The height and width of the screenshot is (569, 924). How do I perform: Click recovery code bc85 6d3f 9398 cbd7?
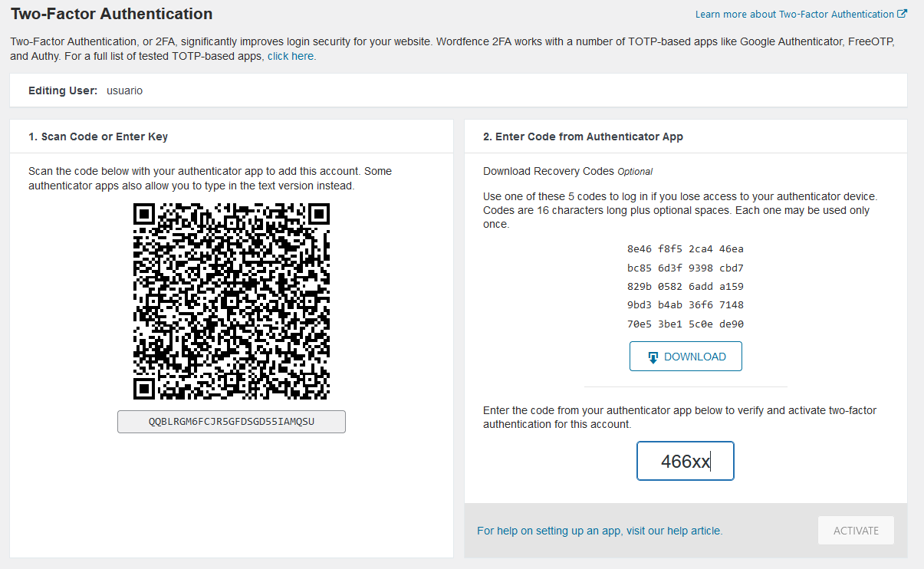686,268
